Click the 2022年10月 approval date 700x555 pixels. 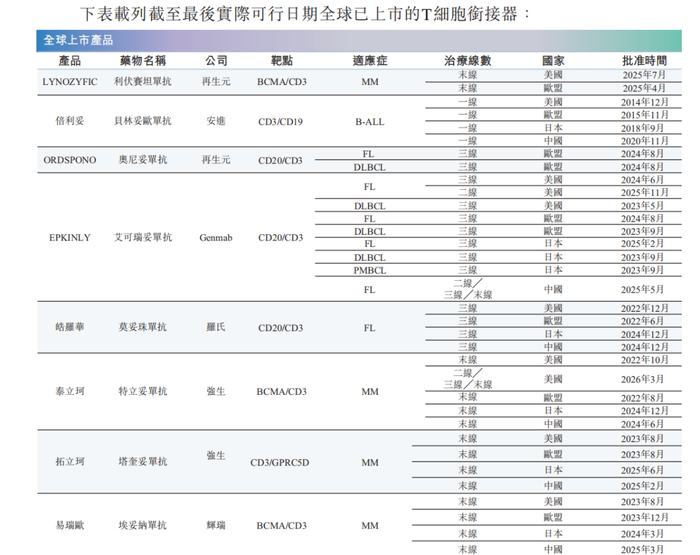click(644, 360)
